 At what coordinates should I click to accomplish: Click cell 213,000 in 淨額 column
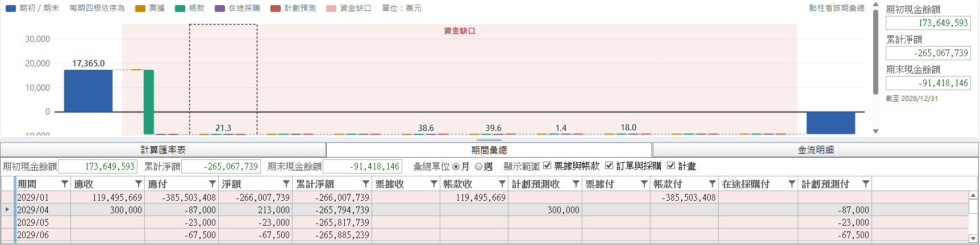click(255, 210)
